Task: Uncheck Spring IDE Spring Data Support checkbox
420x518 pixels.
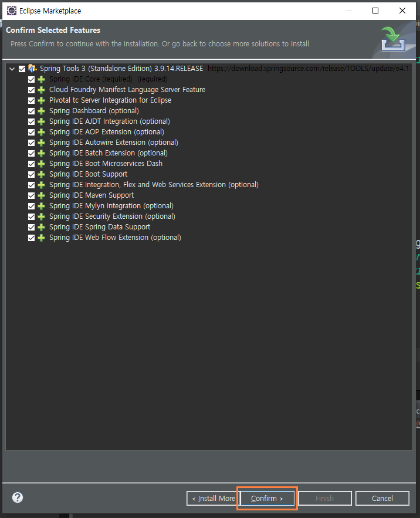Action: click(32, 227)
